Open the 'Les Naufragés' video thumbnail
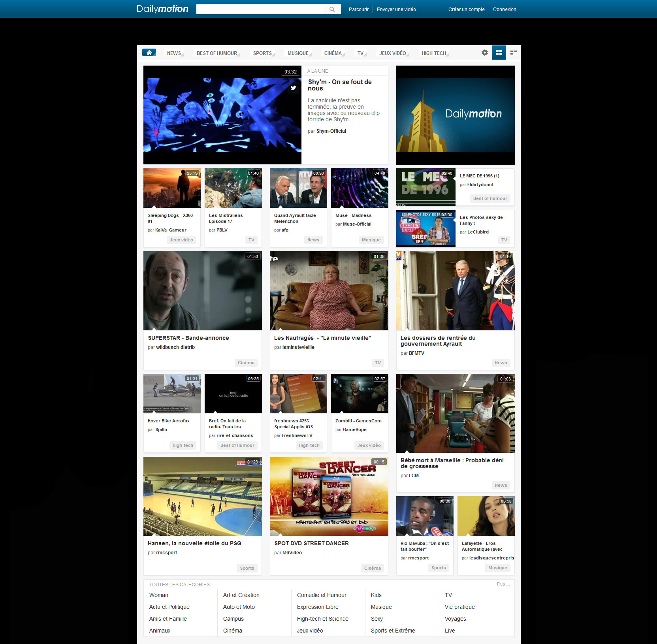The height and width of the screenshot is (644, 657). (329, 291)
